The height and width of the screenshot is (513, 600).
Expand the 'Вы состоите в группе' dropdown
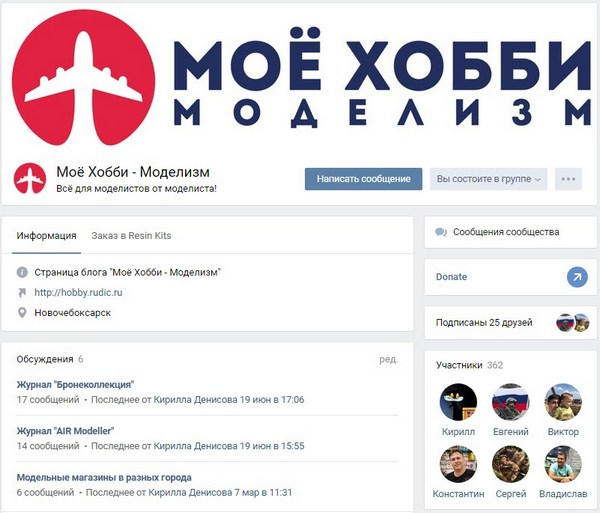[489, 179]
